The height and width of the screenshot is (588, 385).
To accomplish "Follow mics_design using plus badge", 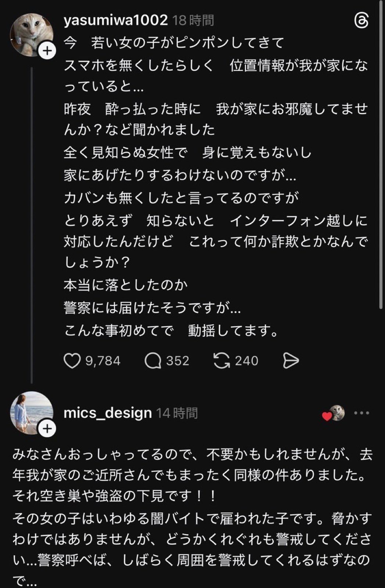I will point(47,429).
